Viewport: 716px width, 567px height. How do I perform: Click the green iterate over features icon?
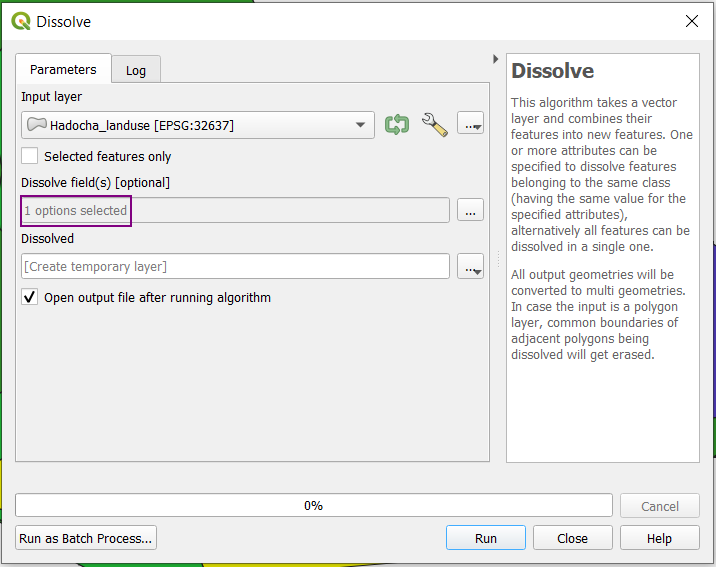396,125
